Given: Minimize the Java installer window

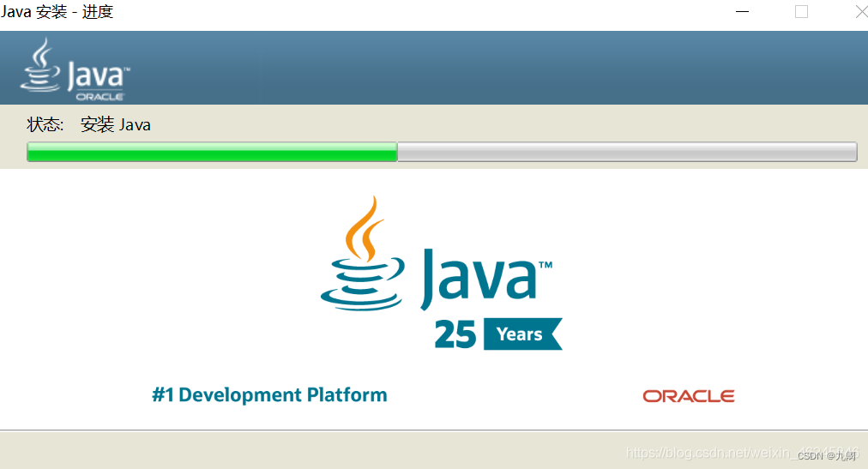Looking at the screenshot, I should click(x=742, y=12).
